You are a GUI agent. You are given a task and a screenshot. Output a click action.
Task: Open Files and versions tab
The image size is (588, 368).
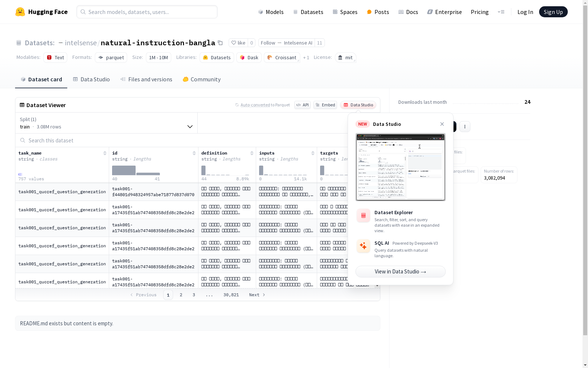[146, 79]
